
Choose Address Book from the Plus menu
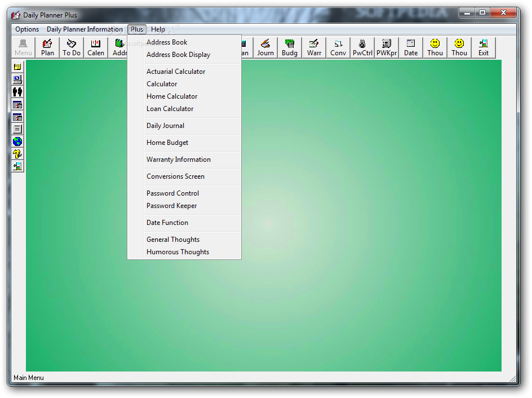coord(184,42)
